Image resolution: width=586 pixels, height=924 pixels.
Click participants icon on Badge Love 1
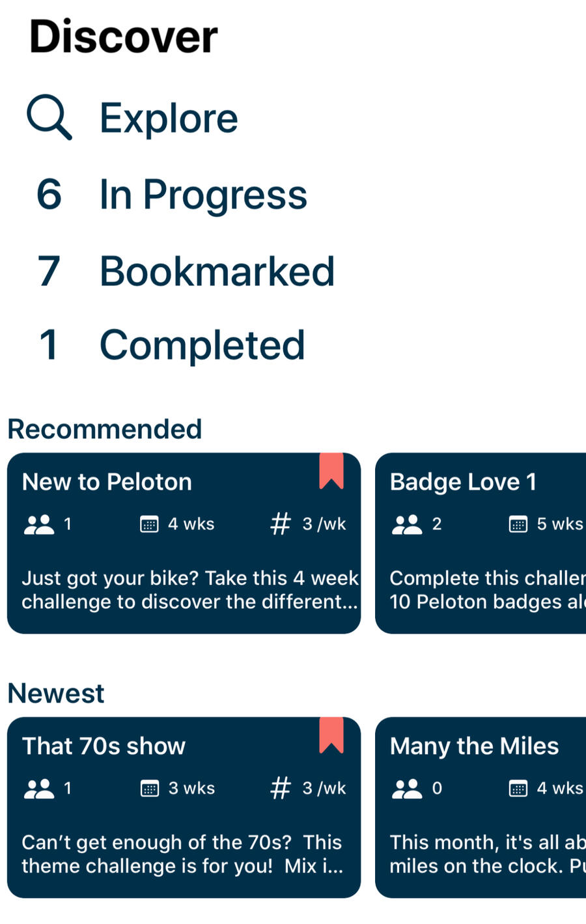407,524
